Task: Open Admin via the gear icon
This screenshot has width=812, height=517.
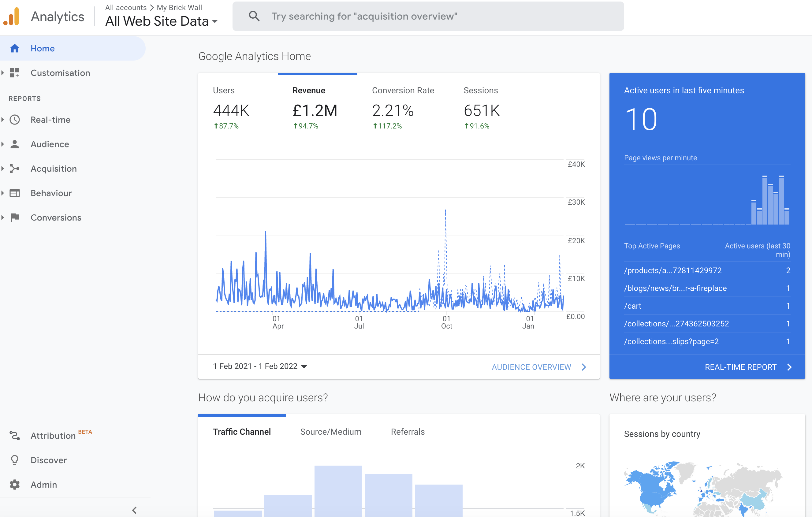Action: click(15, 484)
